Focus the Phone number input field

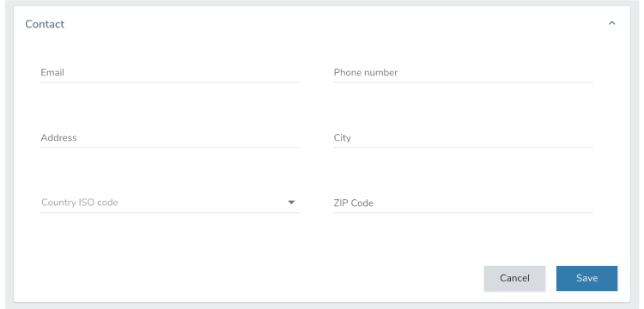pyautogui.click(x=464, y=73)
